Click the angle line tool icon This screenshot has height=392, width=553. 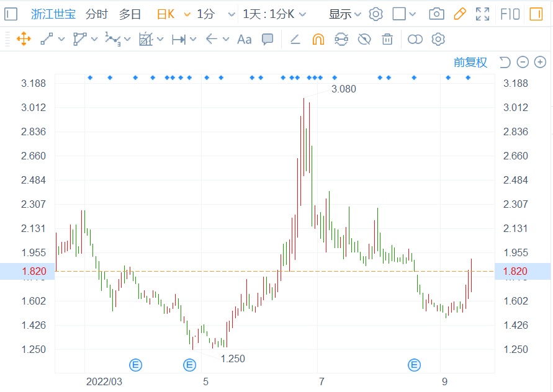tap(295, 39)
